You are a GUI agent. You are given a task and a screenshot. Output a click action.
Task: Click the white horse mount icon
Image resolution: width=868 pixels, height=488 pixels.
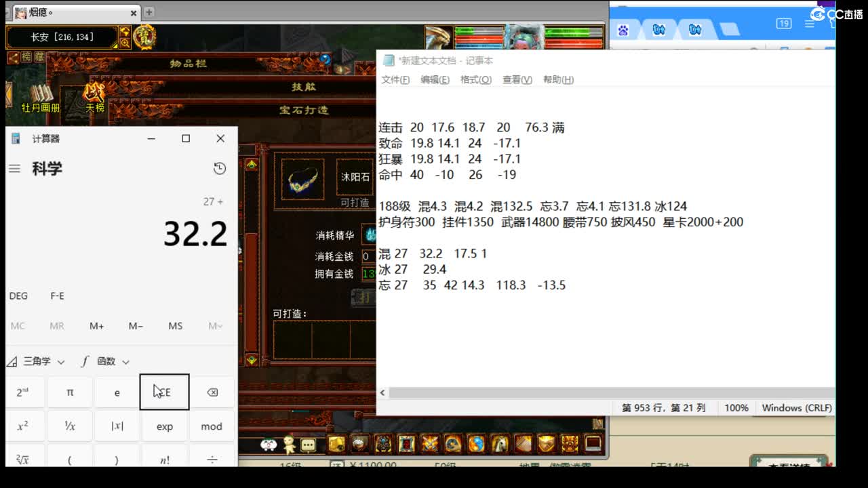click(x=500, y=444)
